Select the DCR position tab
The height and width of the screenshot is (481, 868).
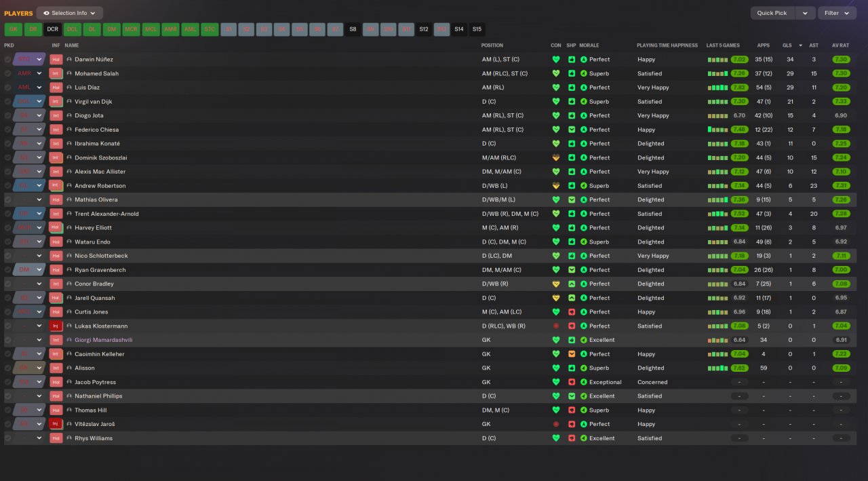(x=52, y=29)
